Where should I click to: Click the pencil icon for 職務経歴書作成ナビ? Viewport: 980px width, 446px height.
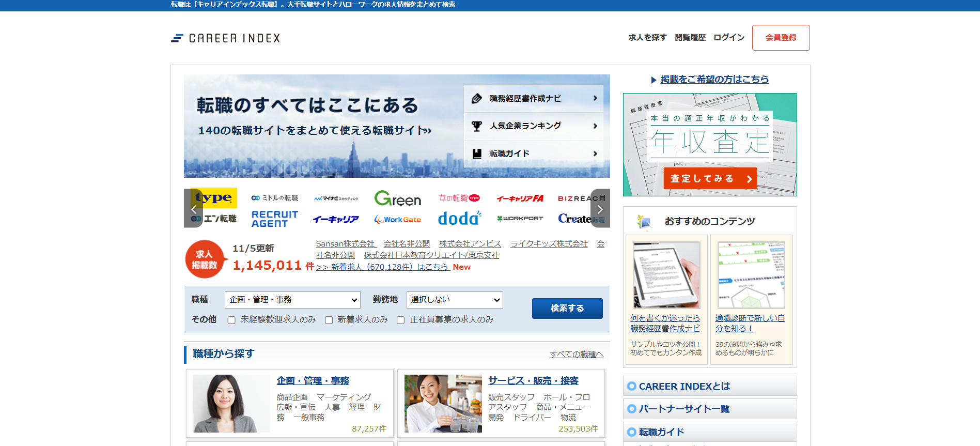coord(477,98)
